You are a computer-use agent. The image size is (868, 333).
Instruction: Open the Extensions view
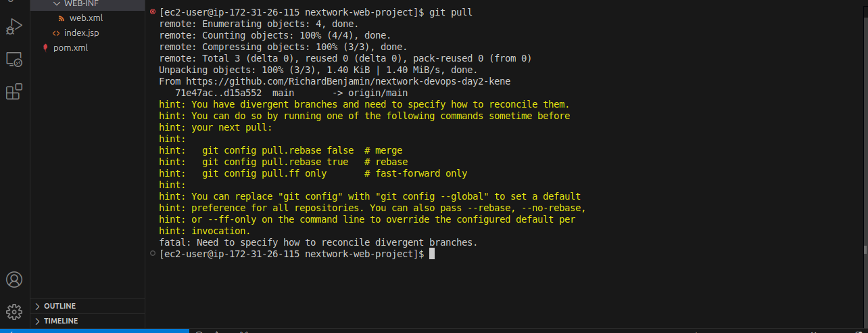(14, 92)
